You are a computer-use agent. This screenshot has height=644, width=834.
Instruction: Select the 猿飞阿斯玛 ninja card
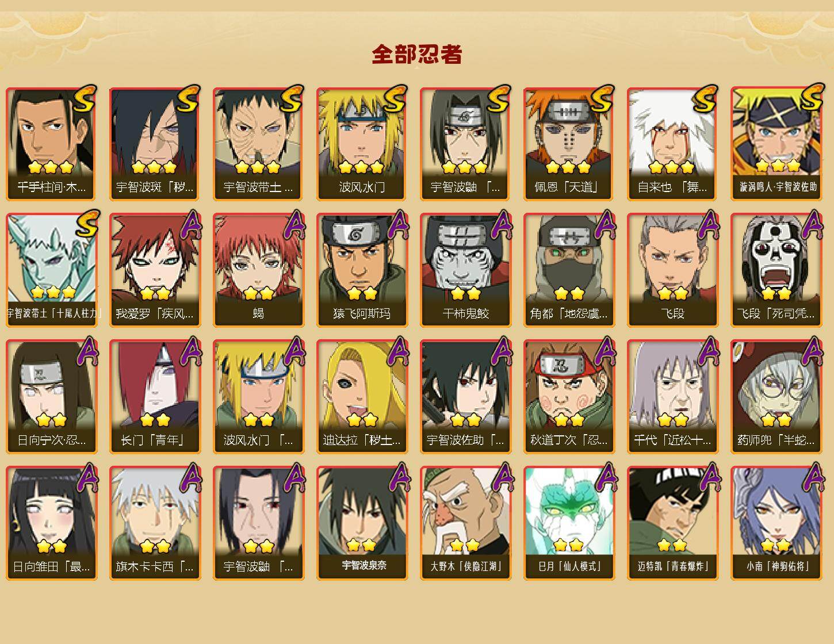[x=362, y=270]
